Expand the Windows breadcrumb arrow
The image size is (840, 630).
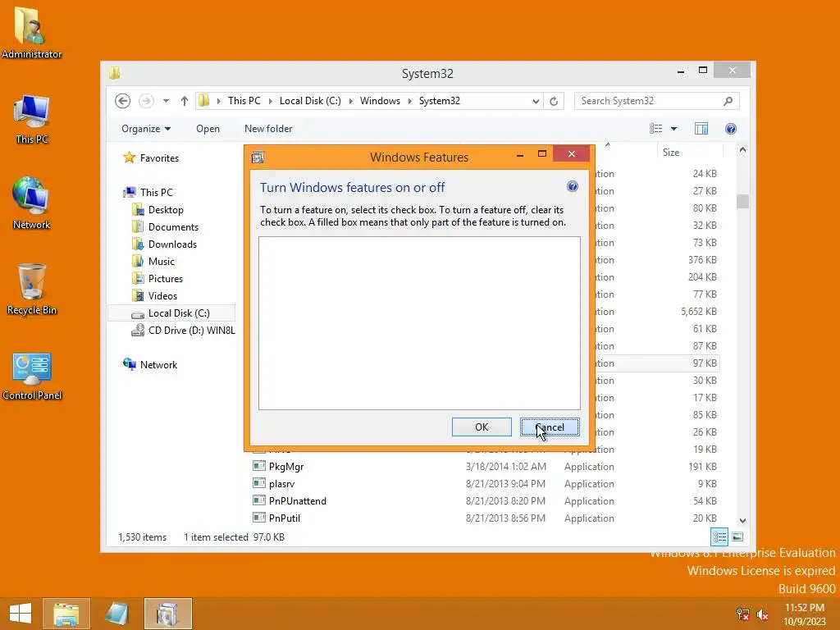[x=410, y=101]
